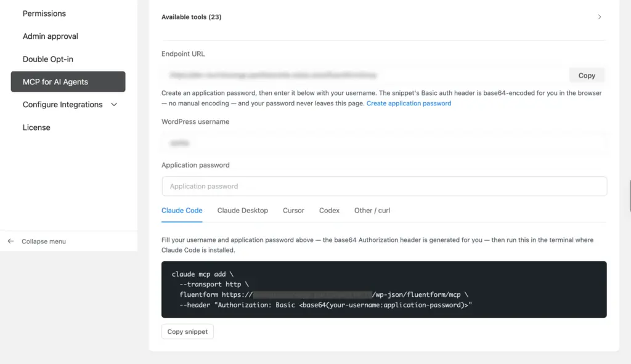Switch to the Claude Code tab

tap(182, 211)
